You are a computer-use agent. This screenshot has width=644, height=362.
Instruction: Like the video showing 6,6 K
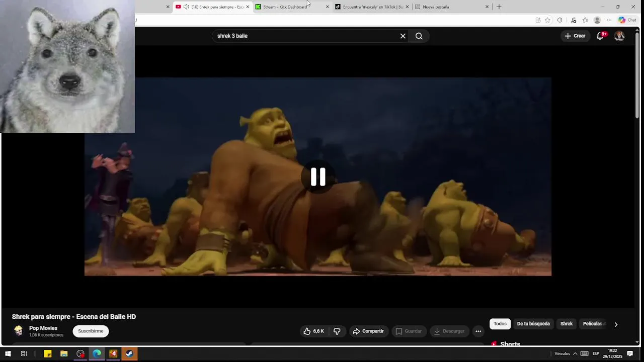tap(313, 331)
